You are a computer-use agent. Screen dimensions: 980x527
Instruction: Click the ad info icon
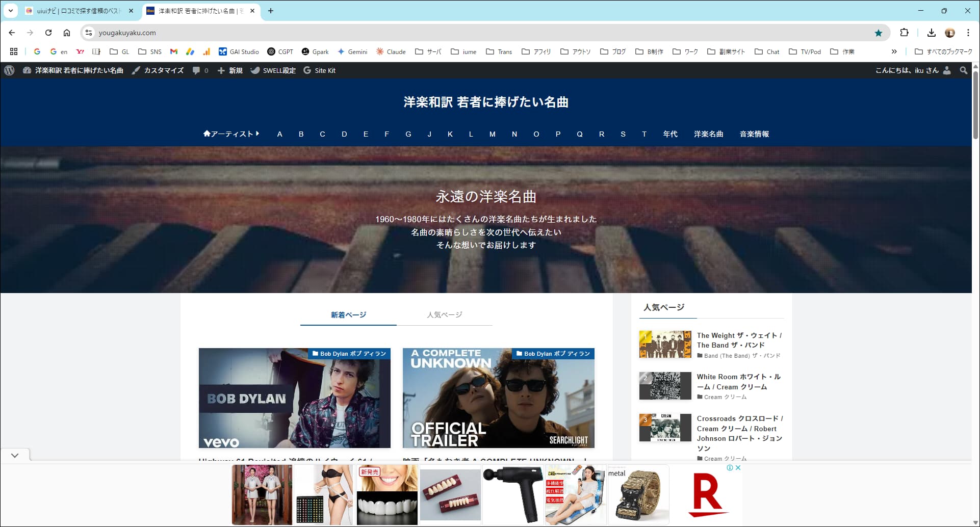(x=730, y=467)
